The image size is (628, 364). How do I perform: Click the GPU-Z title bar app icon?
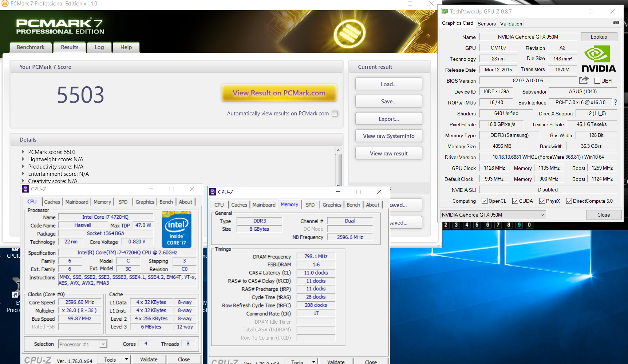click(x=445, y=11)
